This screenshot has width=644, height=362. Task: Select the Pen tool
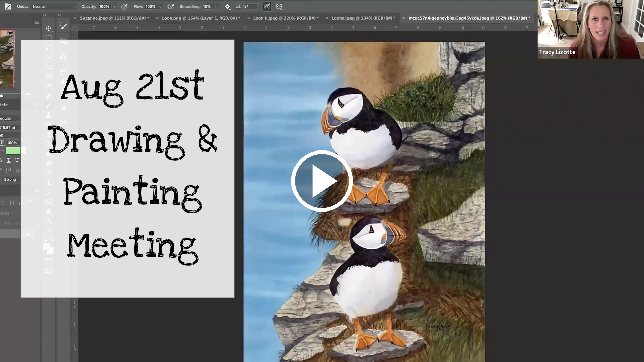tap(49, 173)
